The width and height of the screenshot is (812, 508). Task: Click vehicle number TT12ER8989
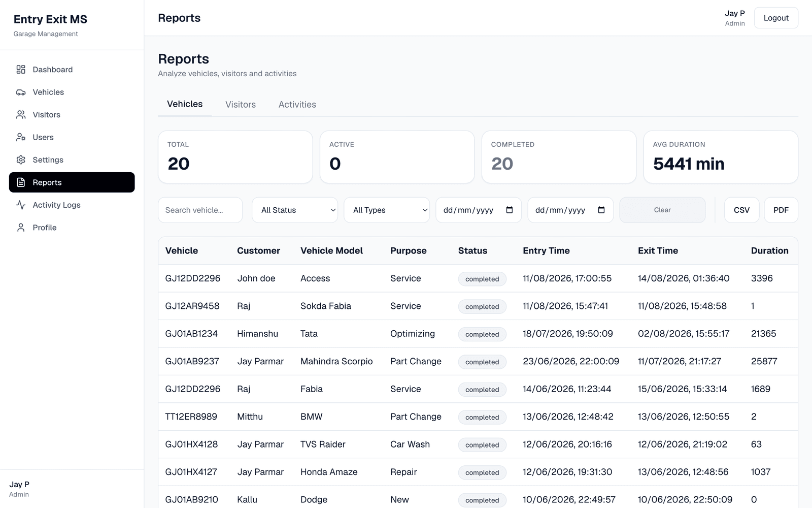[x=191, y=417]
